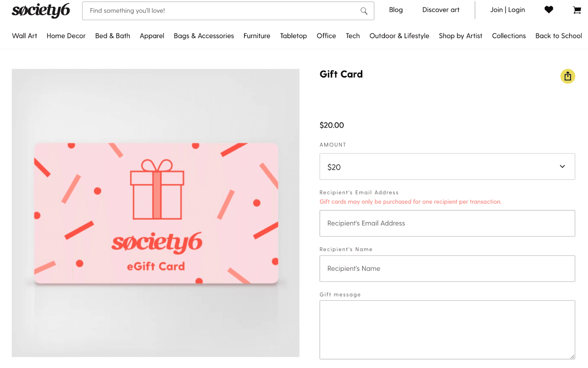Open favorites with the heart icon
Image resolution: width=588 pixels, height=368 pixels.
pos(548,10)
